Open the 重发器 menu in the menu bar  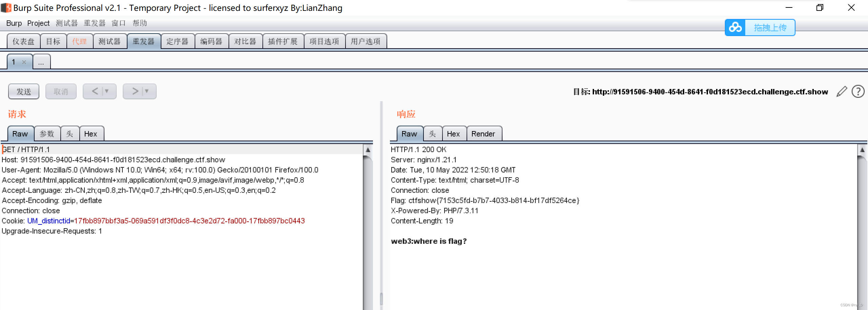95,23
